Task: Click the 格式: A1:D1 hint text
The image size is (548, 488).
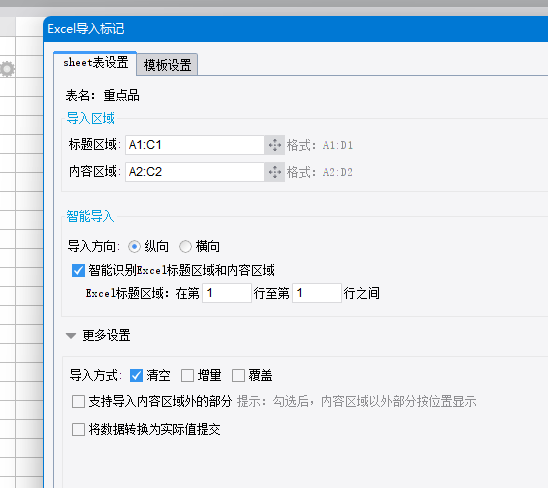Action: click(x=320, y=145)
